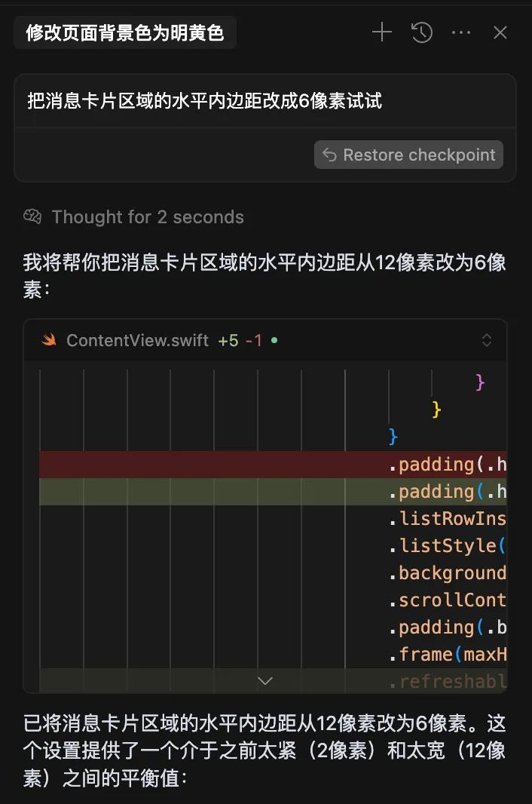Click the .listStyle( code line

tap(448, 545)
